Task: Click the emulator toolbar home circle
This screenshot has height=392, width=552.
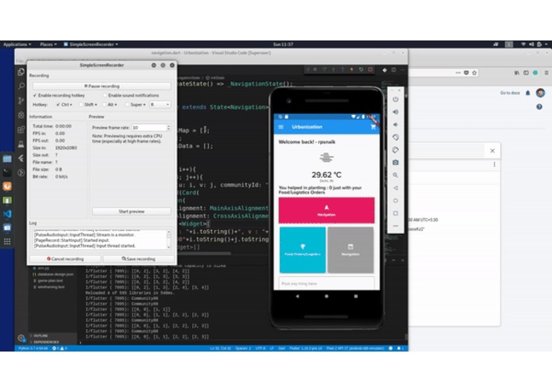Action: click(396, 201)
